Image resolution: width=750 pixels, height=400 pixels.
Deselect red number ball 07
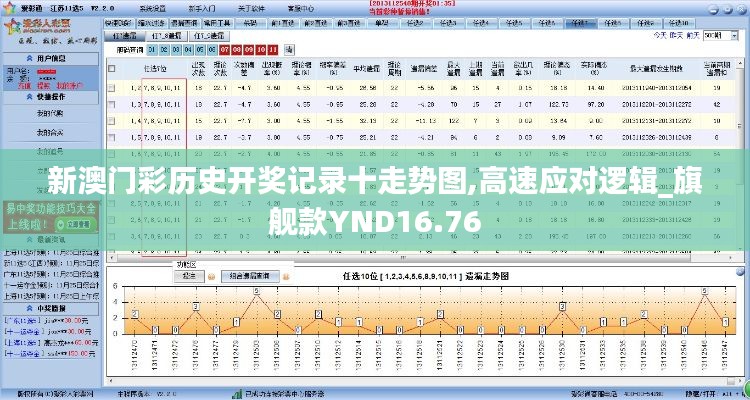224,49
